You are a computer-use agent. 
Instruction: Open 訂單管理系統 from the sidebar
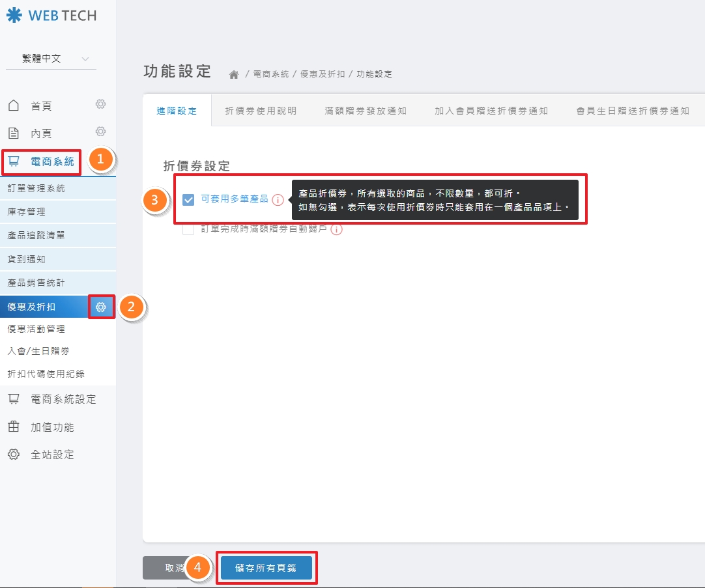[37, 186]
